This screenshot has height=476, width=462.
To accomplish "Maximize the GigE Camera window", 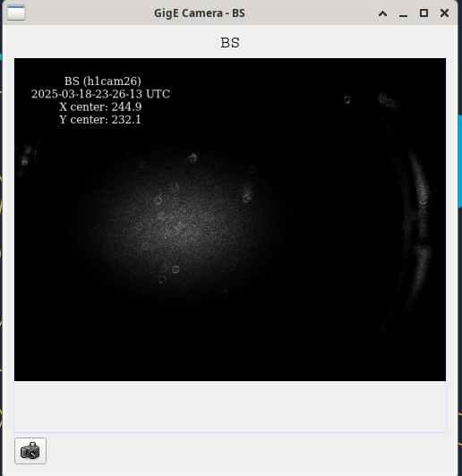I will tap(423, 13).
